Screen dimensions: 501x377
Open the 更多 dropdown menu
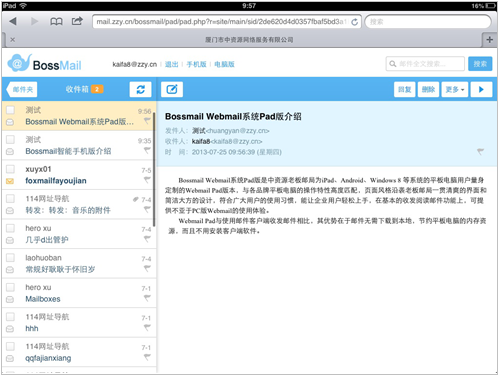coord(455,89)
